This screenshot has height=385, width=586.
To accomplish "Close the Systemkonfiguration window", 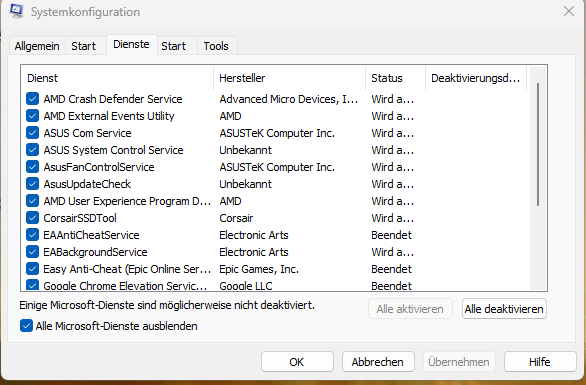I will [569, 11].
